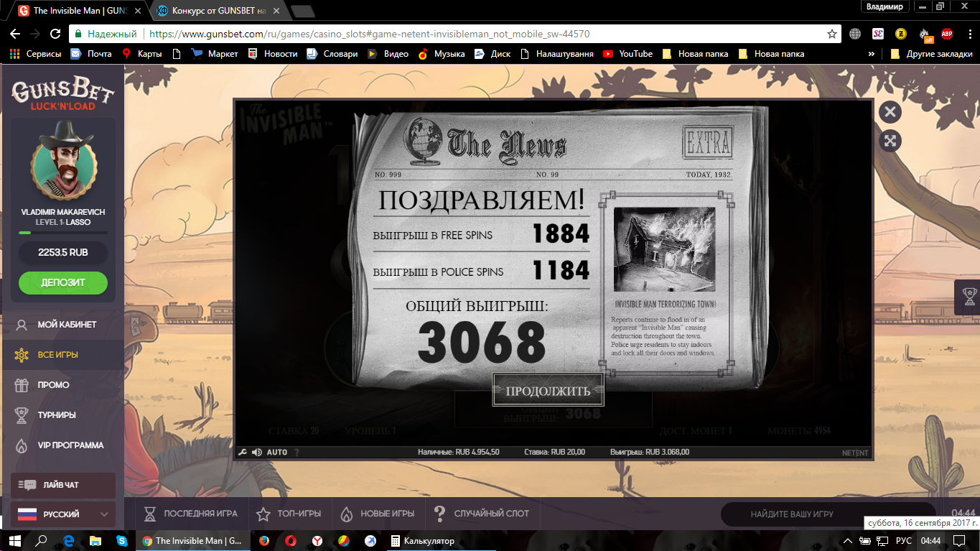
Task: Click the green ДЕПОЗИТ button
Action: (x=63, y=282)
